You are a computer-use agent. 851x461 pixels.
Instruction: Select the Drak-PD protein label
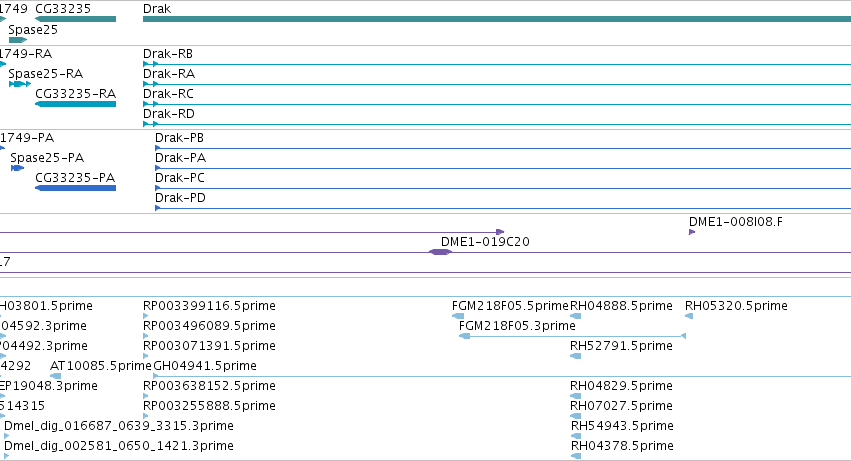[x=181, y=198]
